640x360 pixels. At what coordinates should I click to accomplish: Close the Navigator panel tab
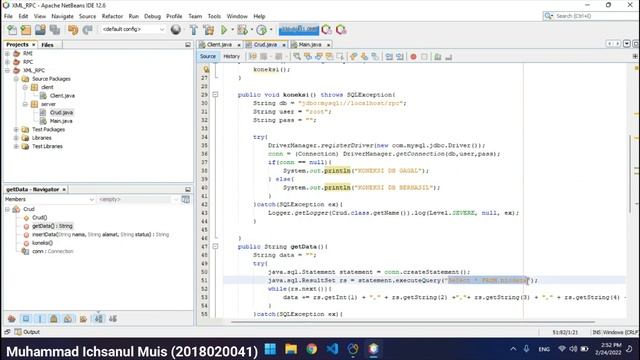click(64, 190)
